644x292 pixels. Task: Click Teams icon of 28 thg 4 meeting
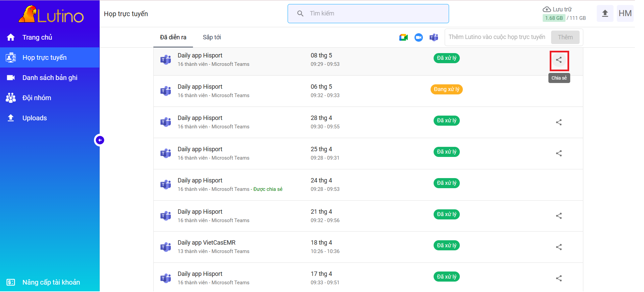(x=165, y=122)
